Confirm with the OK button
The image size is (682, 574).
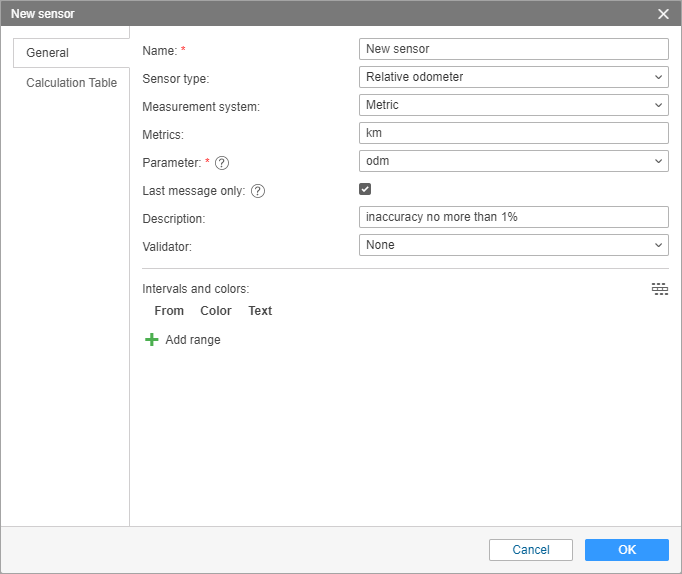pos(627,550)
